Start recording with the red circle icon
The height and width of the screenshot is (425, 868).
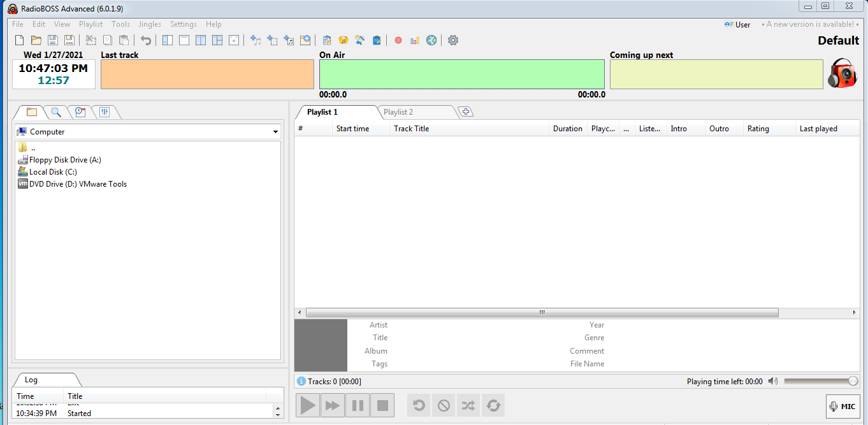pos(398,40)
